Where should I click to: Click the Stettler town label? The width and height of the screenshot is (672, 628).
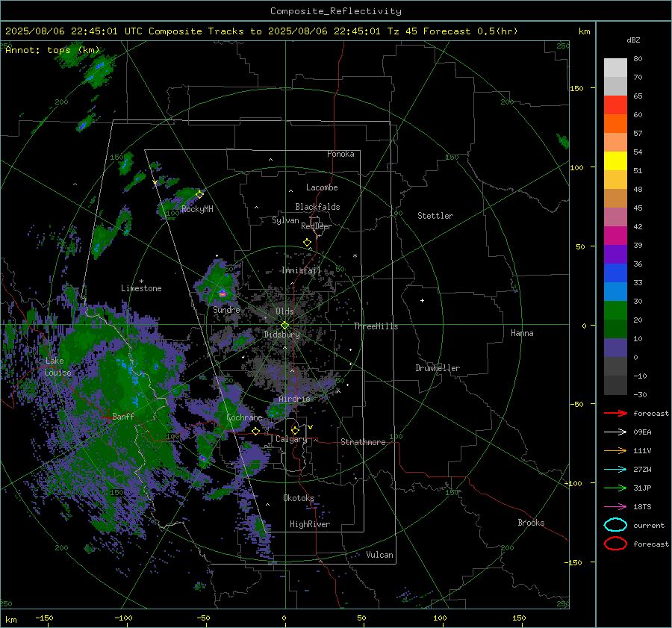point(435,216)
